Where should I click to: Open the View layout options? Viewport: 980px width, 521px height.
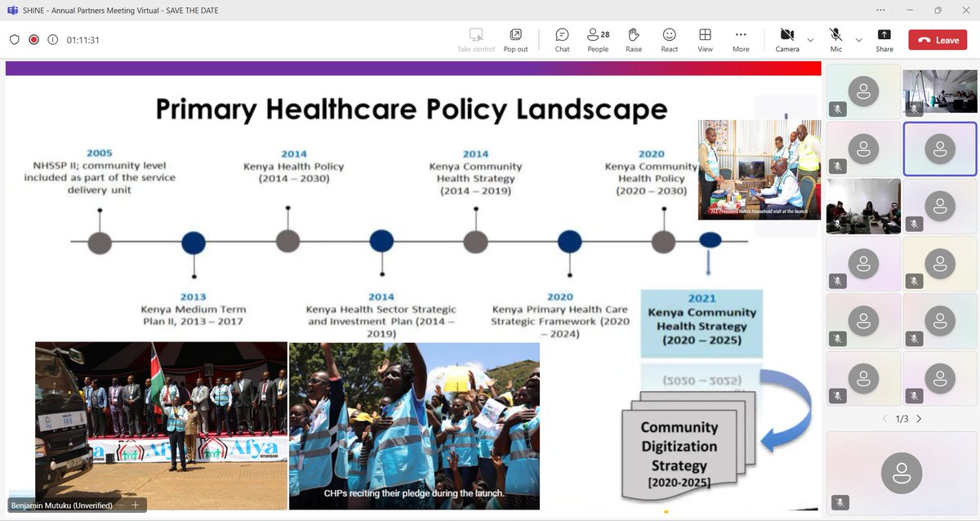coord(705,39)
